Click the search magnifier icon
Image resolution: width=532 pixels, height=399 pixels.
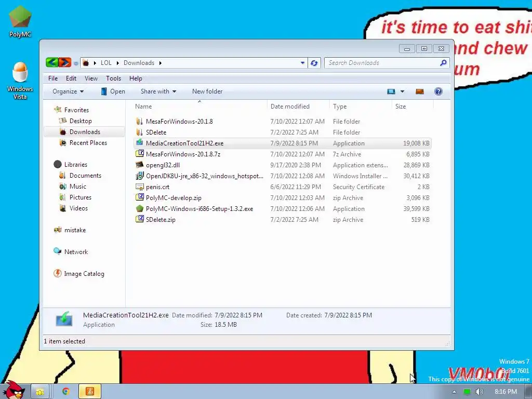click(x=443, y=63)
